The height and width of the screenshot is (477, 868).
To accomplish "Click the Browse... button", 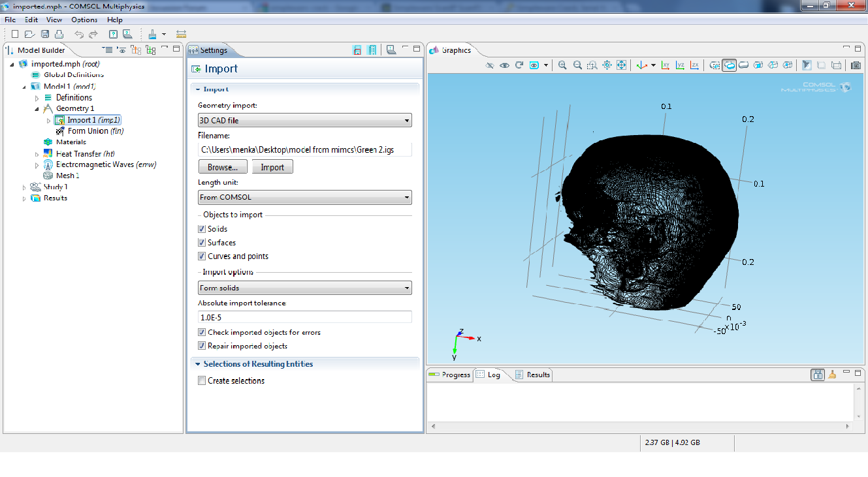I will [x=223, y=167].
